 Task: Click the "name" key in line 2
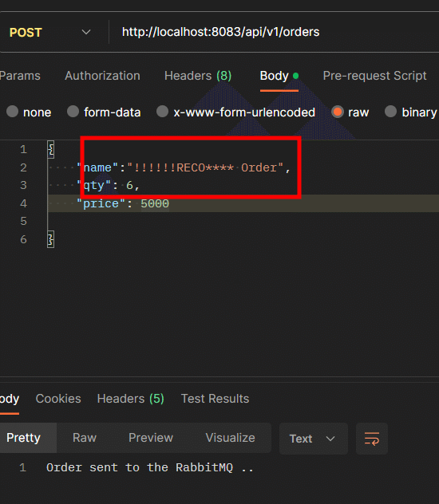coord(97,167)
